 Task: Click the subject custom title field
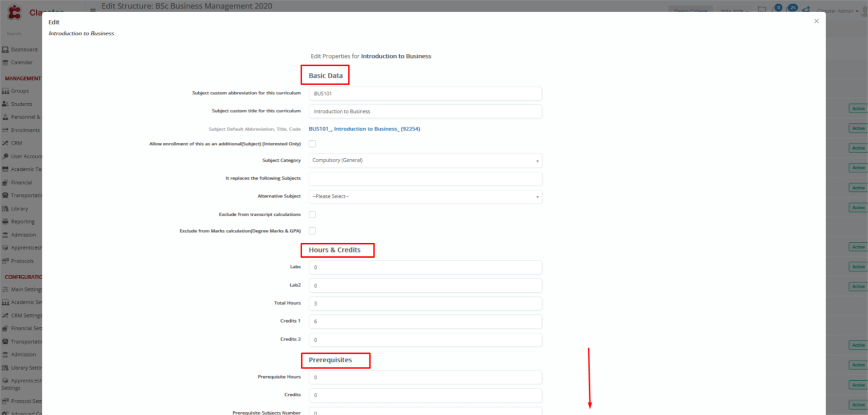click(x=425, y=111)
